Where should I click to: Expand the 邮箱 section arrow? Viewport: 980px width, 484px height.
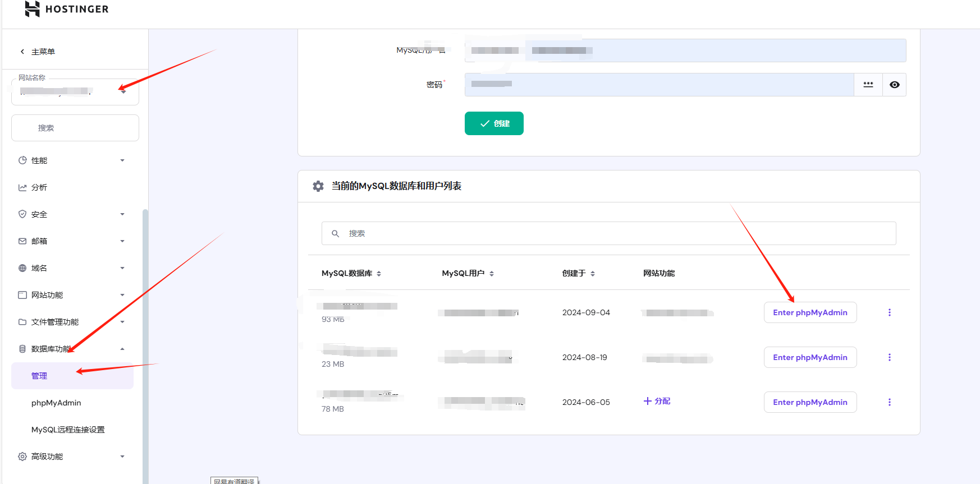pos(122,241)
